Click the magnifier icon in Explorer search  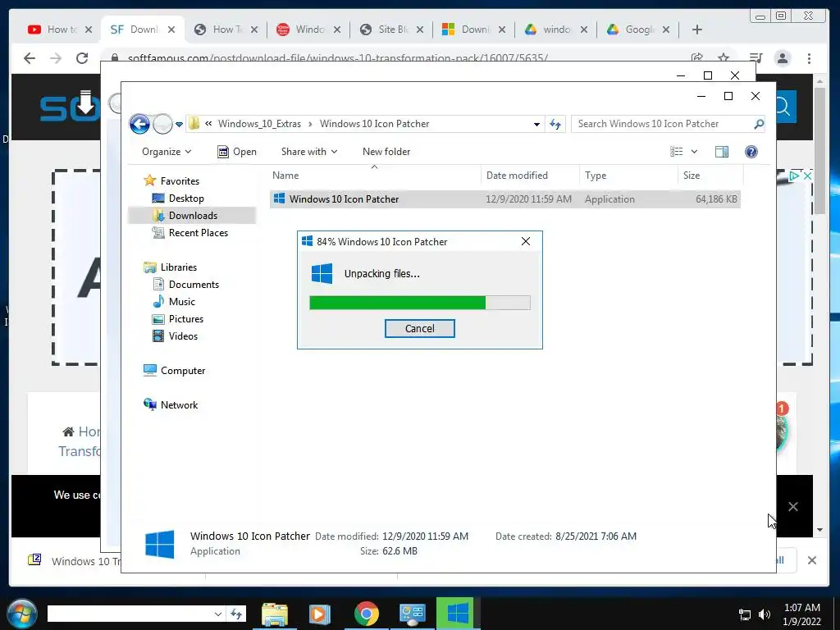[x=759, y=124]
